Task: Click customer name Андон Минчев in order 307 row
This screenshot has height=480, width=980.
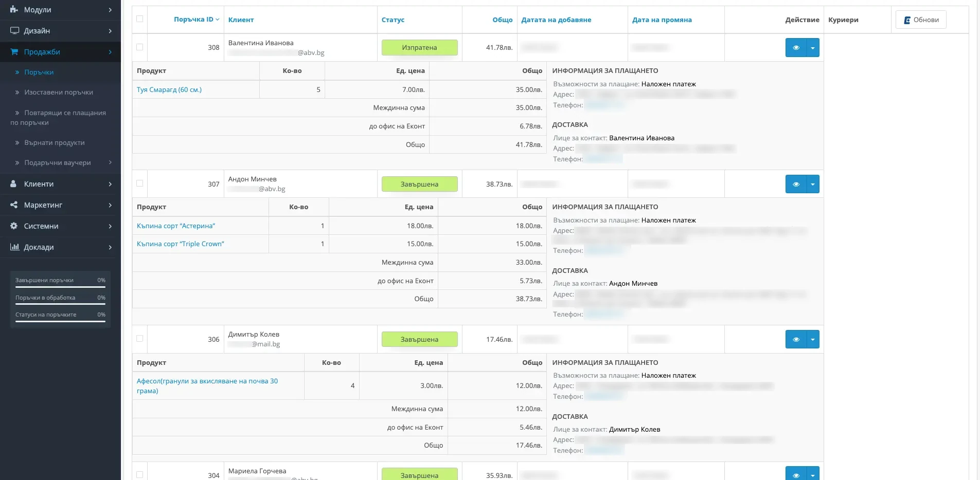Action: 253,179
